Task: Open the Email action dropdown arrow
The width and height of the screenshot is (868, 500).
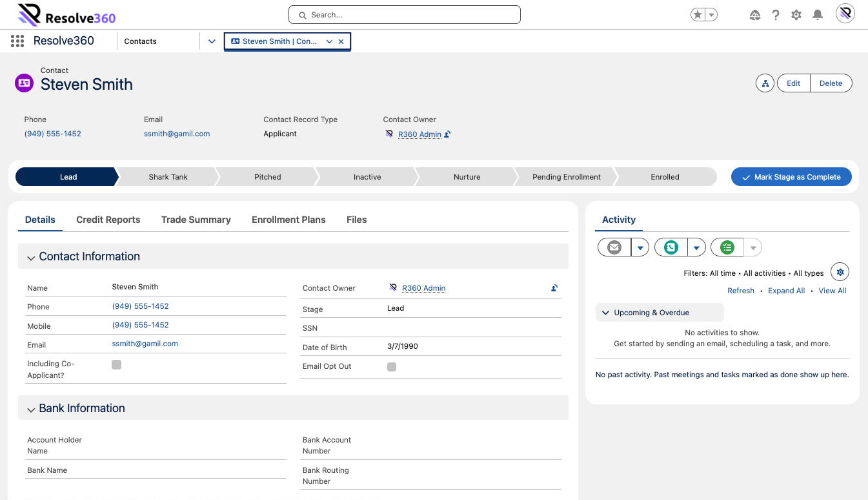Action: [640, 247]
